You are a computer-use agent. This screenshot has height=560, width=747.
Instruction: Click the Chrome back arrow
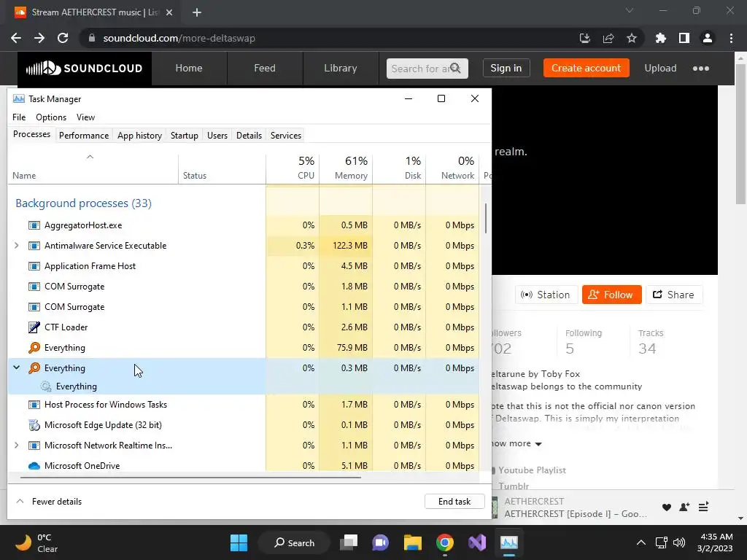coord(16,38)
